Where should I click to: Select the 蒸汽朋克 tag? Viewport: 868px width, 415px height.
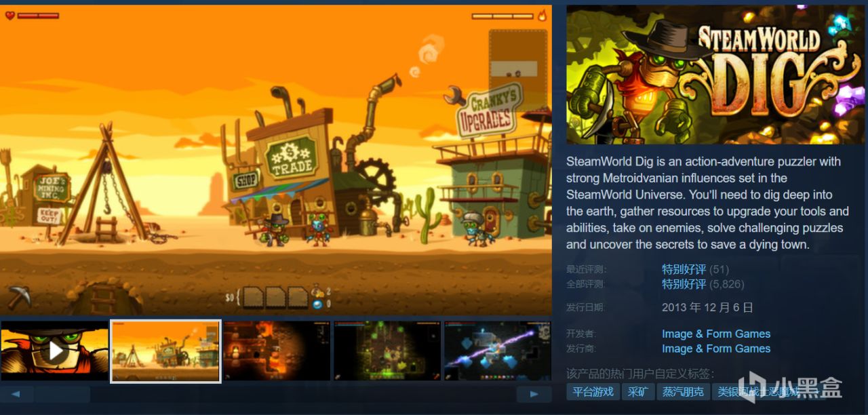tap(683, 392)
